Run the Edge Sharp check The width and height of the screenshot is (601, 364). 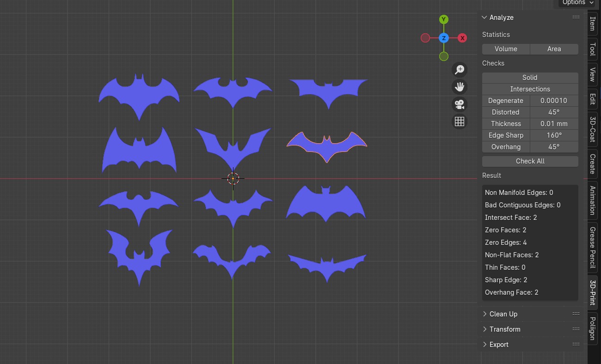506,135
